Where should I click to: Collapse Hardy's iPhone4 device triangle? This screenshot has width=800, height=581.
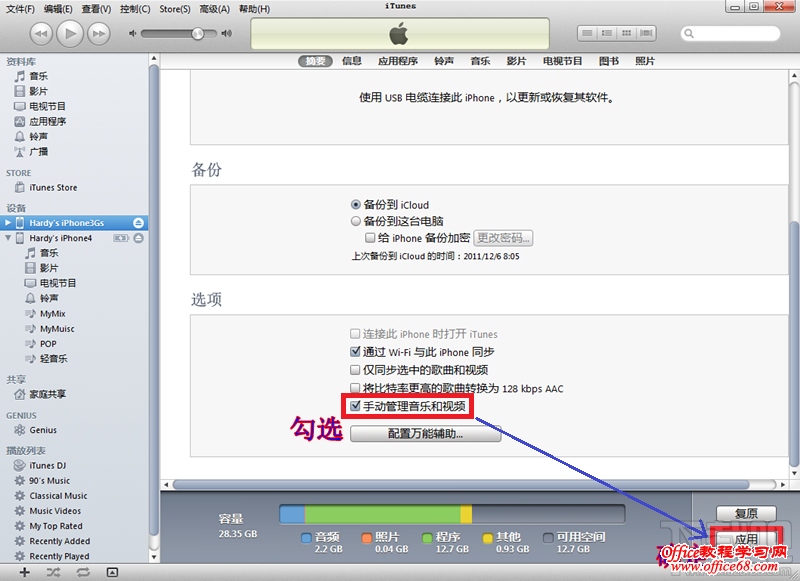pos(8,238)
